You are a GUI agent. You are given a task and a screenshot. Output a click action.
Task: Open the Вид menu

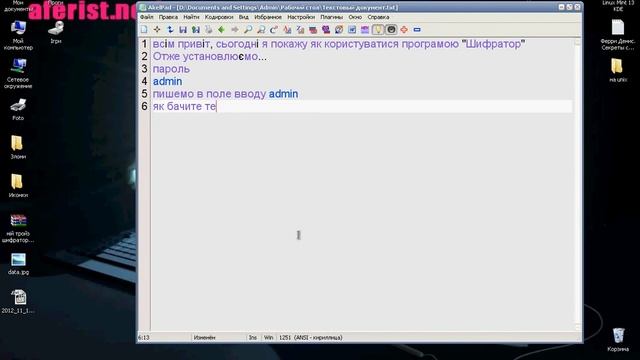point(244,17)
